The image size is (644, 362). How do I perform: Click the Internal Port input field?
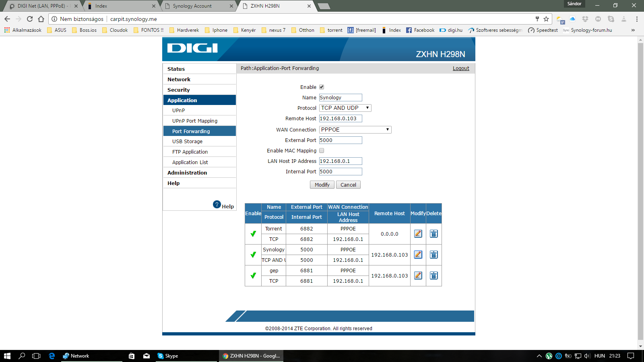pyautogui.click(x=341, y=171)
